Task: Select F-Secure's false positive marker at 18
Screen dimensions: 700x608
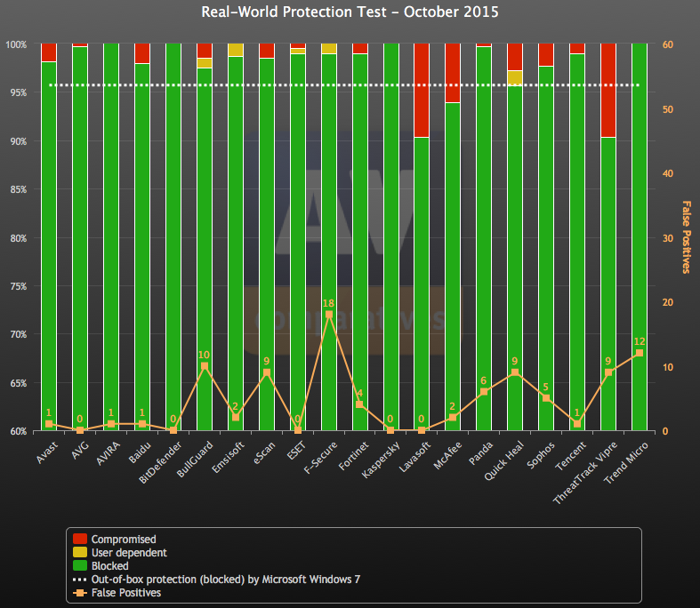Action: pyautogui.click(x=328, y=315)
